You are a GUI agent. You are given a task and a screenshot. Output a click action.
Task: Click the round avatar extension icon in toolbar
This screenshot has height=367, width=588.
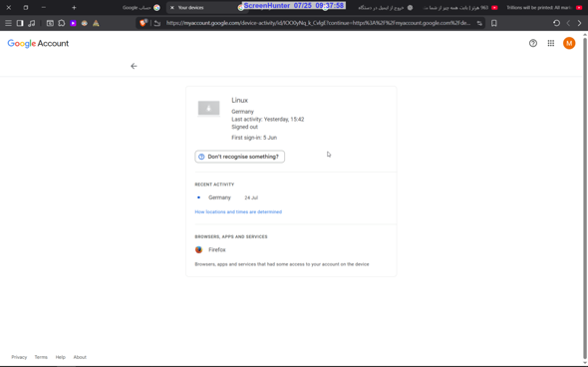tap(85, 23)
